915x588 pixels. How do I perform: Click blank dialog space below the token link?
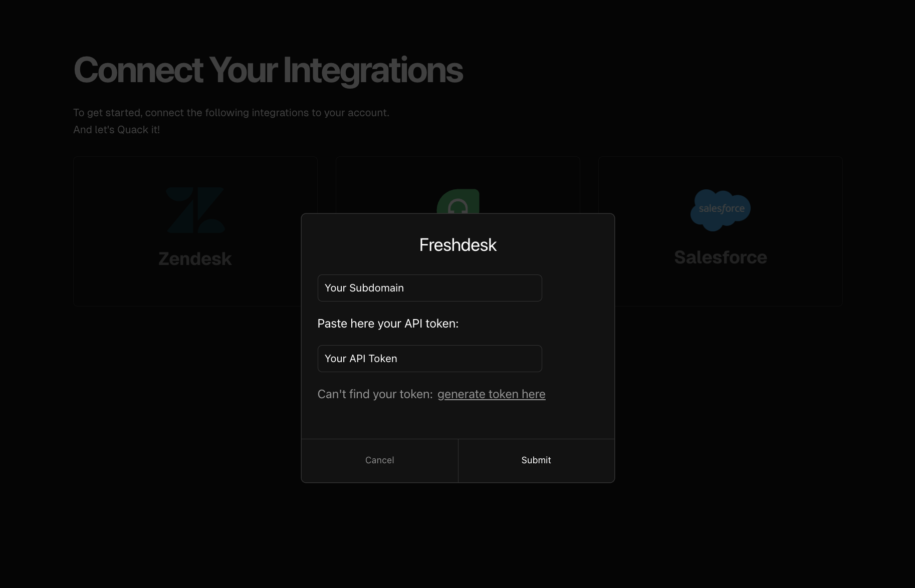[458, 421]
